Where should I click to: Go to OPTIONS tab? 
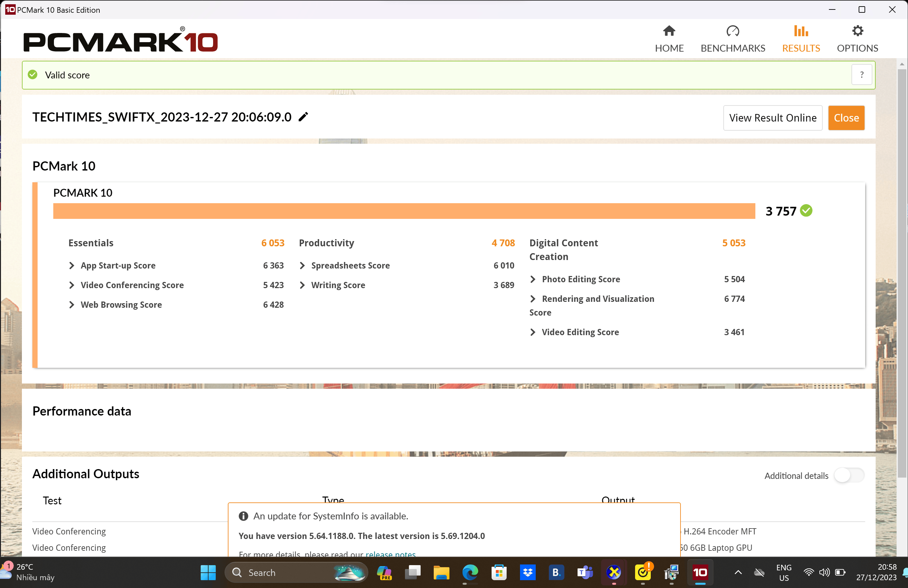(x=857, y=39)
